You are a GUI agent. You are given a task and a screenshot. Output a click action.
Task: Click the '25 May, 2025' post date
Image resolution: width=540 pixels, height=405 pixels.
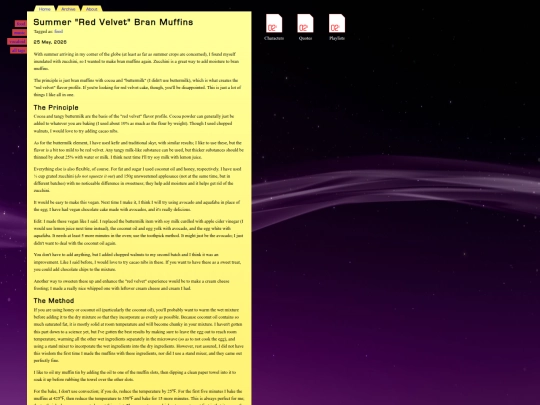pyautogui.click(x=50, y=42)
